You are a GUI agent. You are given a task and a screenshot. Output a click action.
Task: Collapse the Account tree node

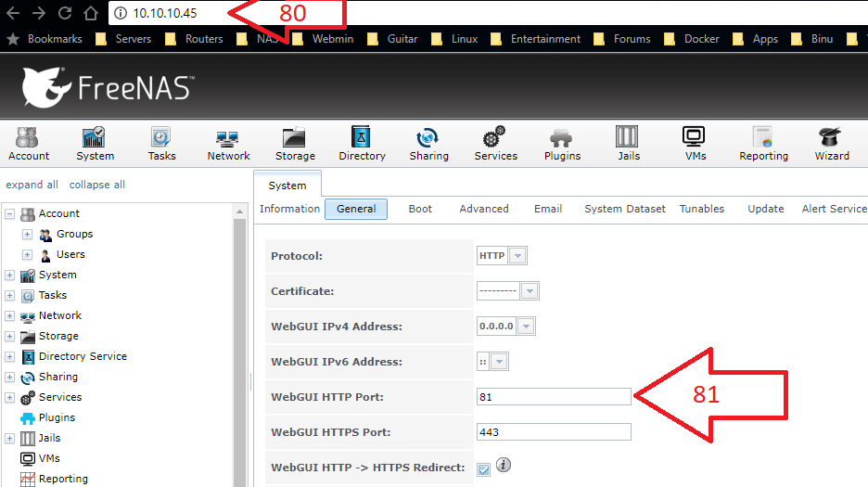pyautogui.click(x=9, y=213)
